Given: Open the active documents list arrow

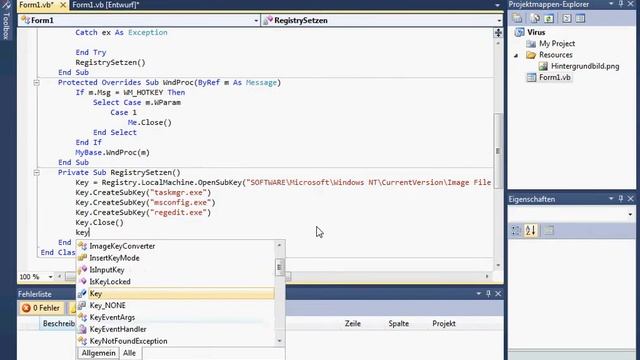Looking at the screenshot, I should tap(497, 5).
